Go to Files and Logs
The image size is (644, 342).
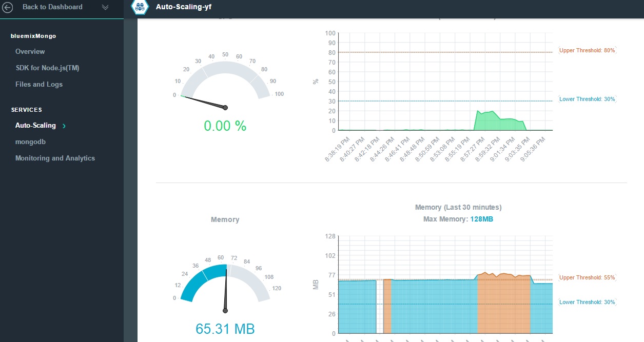pyautogui.click(x=39, y=84)
